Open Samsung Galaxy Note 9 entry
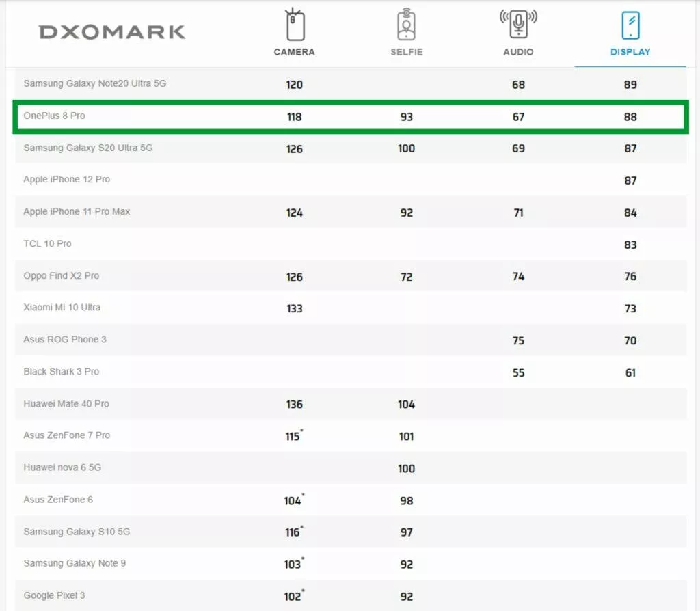700x611 pixels. [75, 564]
